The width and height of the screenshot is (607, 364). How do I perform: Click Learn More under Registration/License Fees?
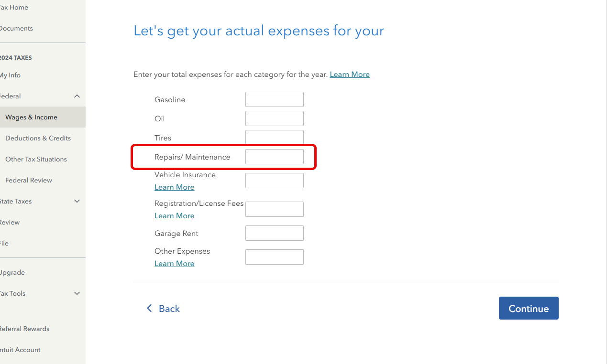click(174, 216)
